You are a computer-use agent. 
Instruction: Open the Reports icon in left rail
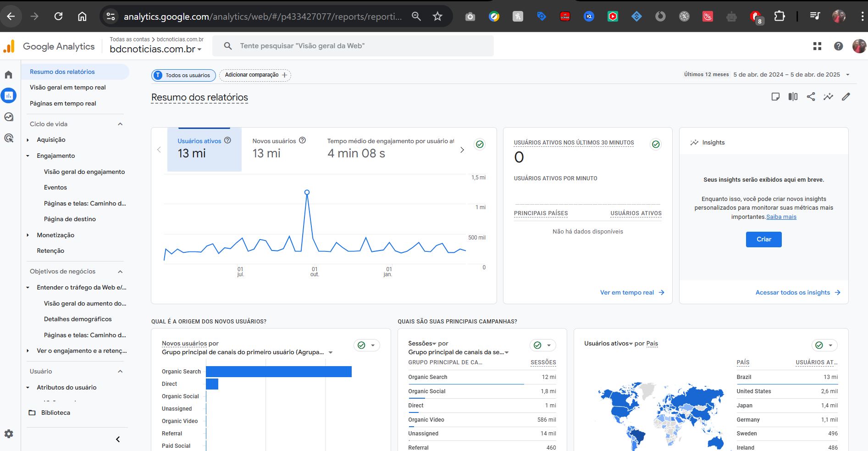pos(9,95)
